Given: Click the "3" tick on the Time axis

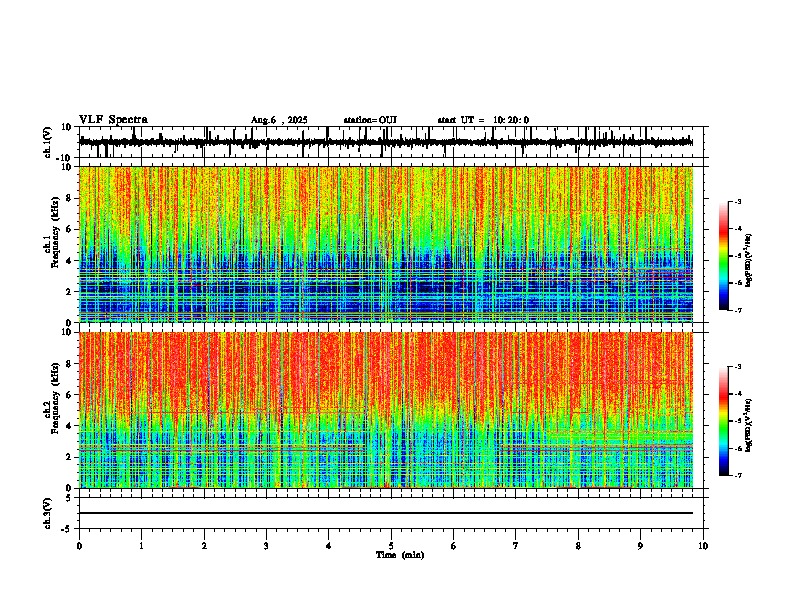Looking at the screenshot, I should tap(266, 546).
